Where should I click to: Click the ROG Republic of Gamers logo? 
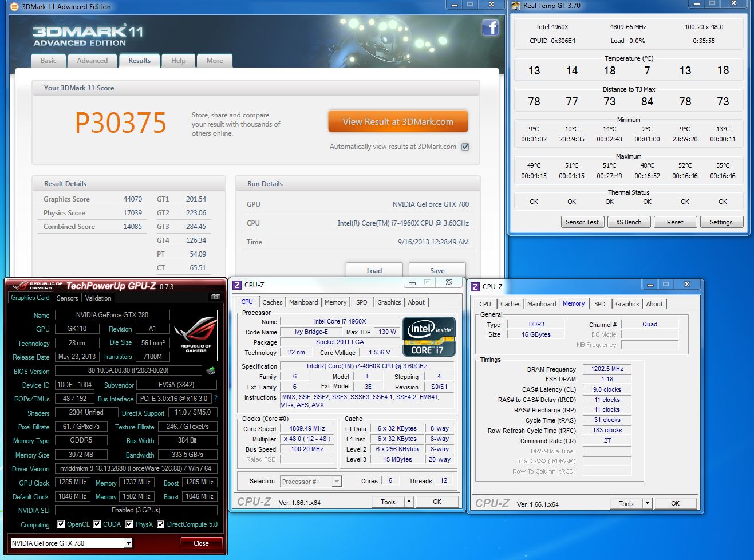coord(196,334)
